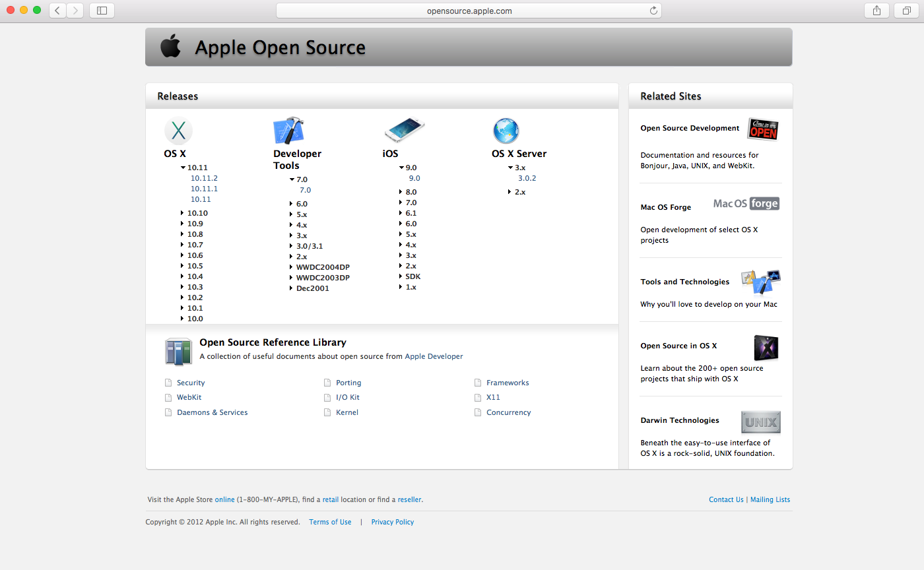
Task: Go forward with Safari forward button
Action: tap(75, 11)
